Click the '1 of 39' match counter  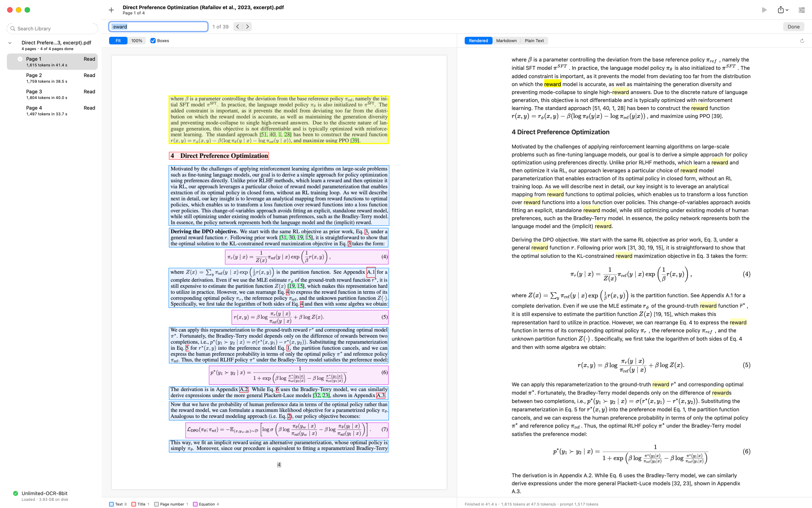click(220, 27)
